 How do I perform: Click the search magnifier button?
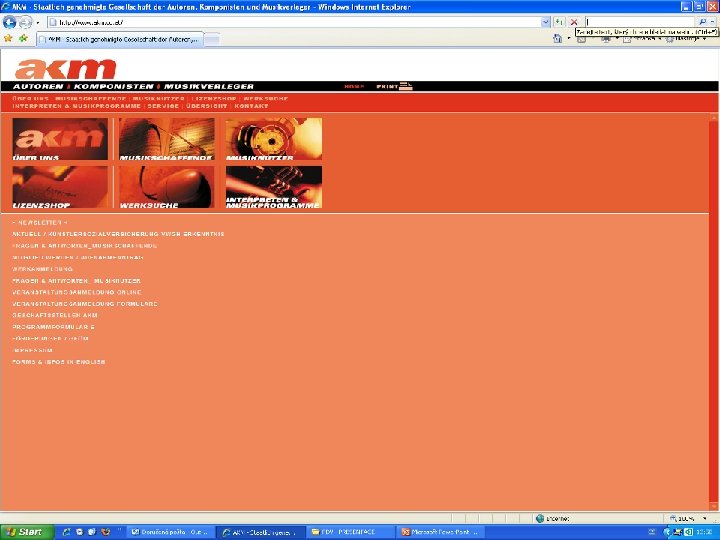[703, 22]
